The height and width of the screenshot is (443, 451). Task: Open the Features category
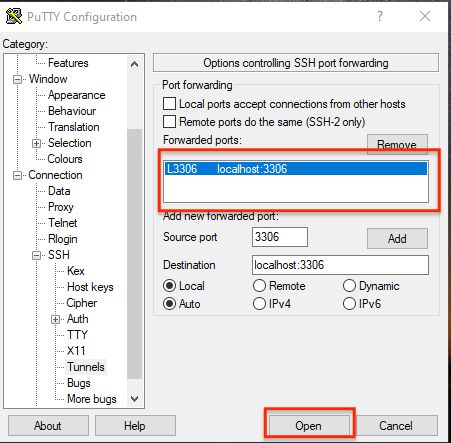click(68, 63)
